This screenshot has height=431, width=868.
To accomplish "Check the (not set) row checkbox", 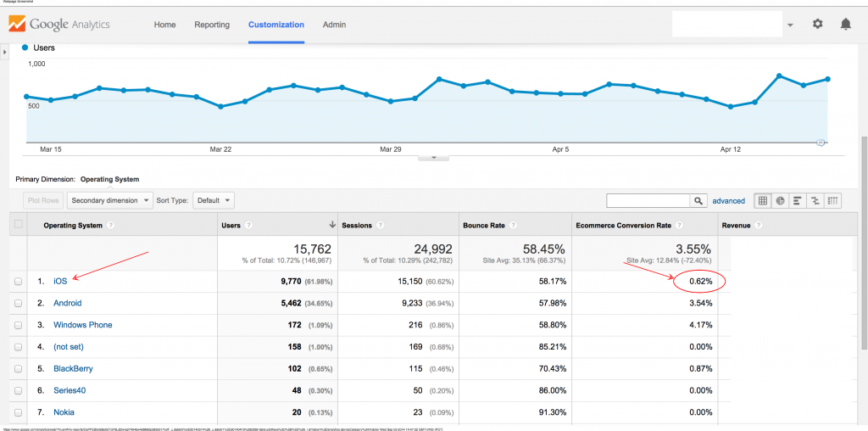I will click(x=19, y=347).
